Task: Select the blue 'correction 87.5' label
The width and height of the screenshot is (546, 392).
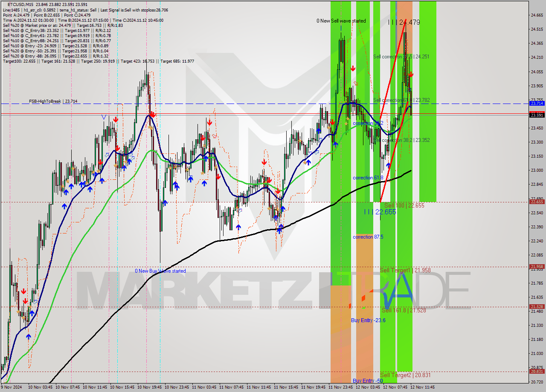Action: pos(368,237)
